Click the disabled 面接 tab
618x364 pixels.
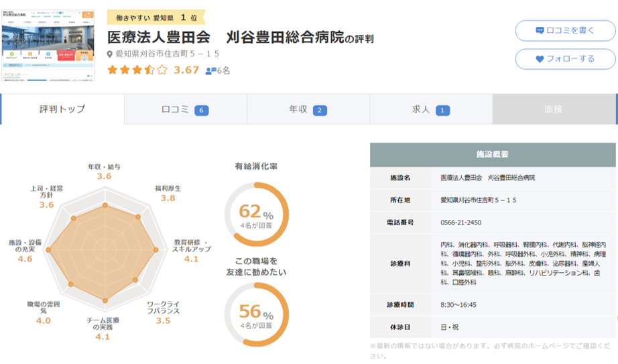[x=554, y=109]
